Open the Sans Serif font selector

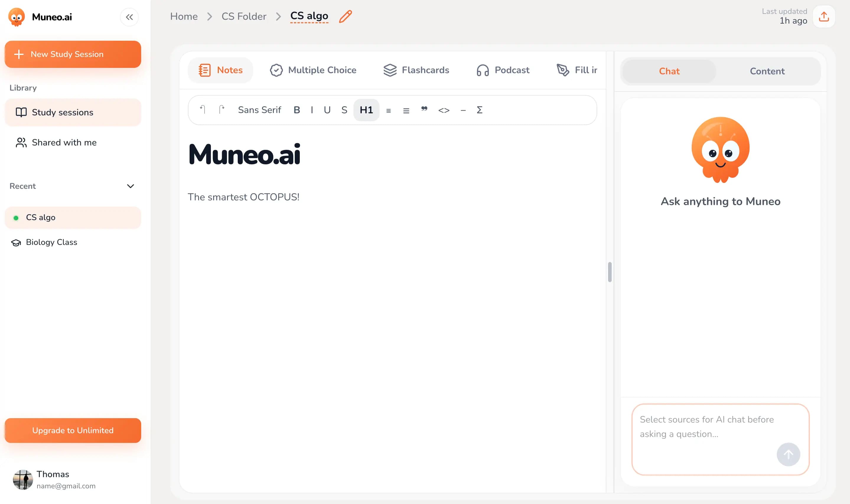click(x=259, y=110)
